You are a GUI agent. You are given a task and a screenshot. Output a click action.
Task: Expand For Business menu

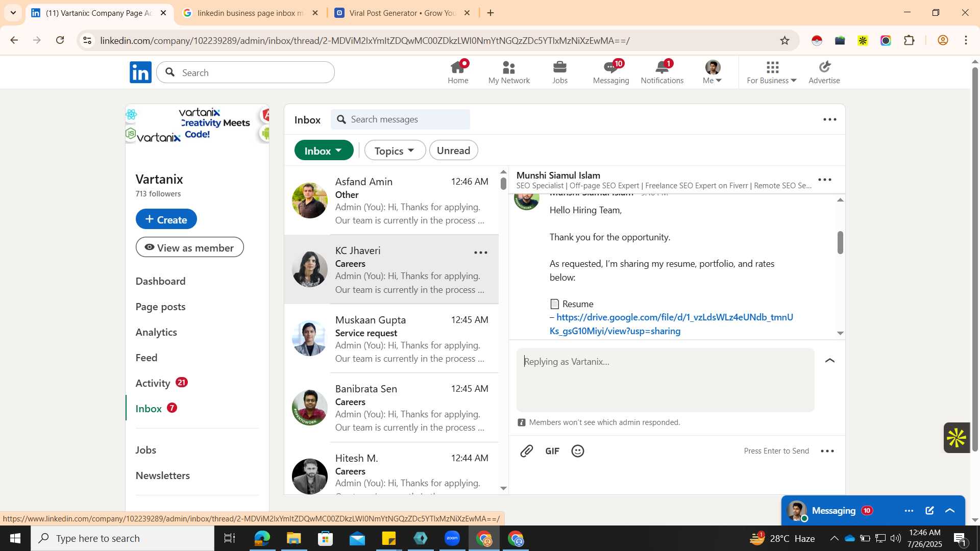pos(772,72)
